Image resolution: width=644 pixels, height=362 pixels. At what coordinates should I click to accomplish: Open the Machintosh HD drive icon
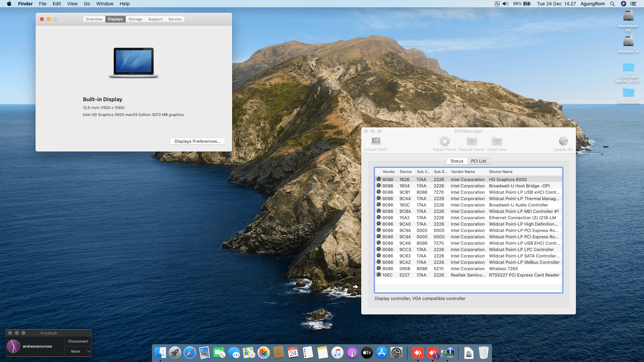pos(628,16)
